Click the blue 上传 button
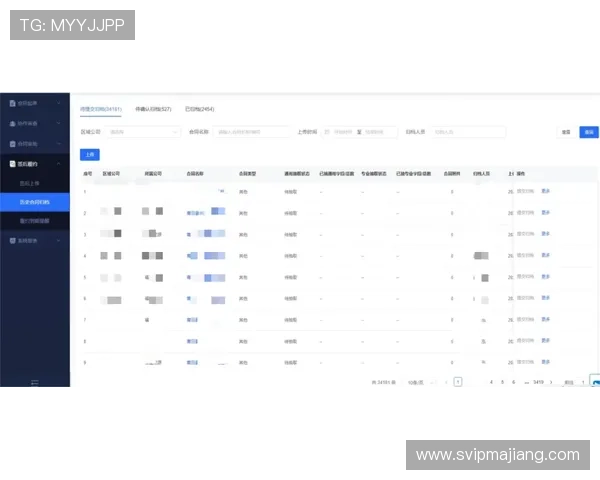This screenshot has height=480, width=600. click(90, 155)
